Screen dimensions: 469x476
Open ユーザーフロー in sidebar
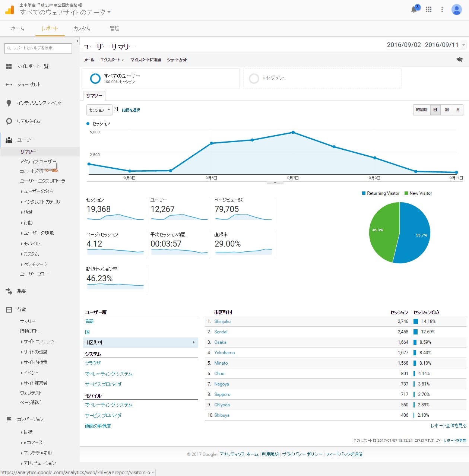click(34, 274)
